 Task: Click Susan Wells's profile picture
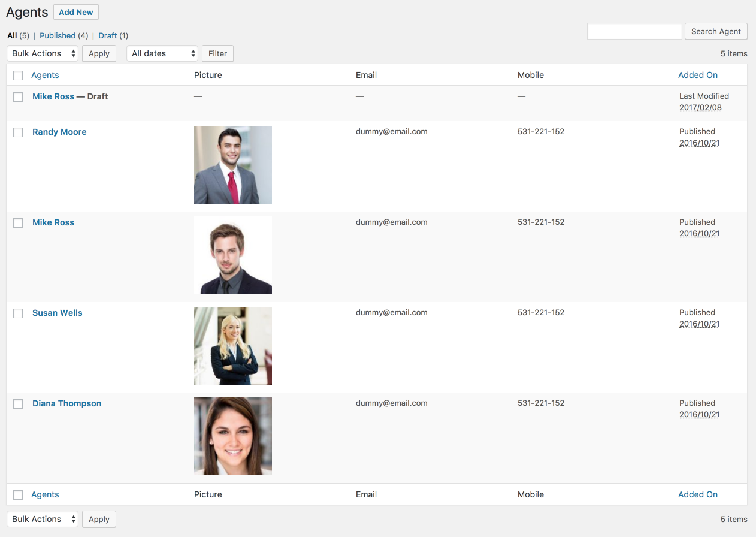pyautogui.click(x=233, y=346)
